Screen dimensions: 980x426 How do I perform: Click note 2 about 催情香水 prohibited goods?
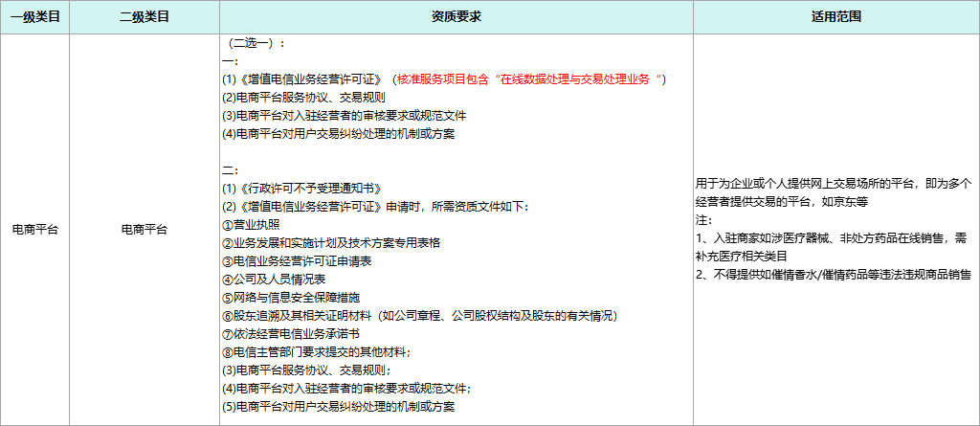833,275
